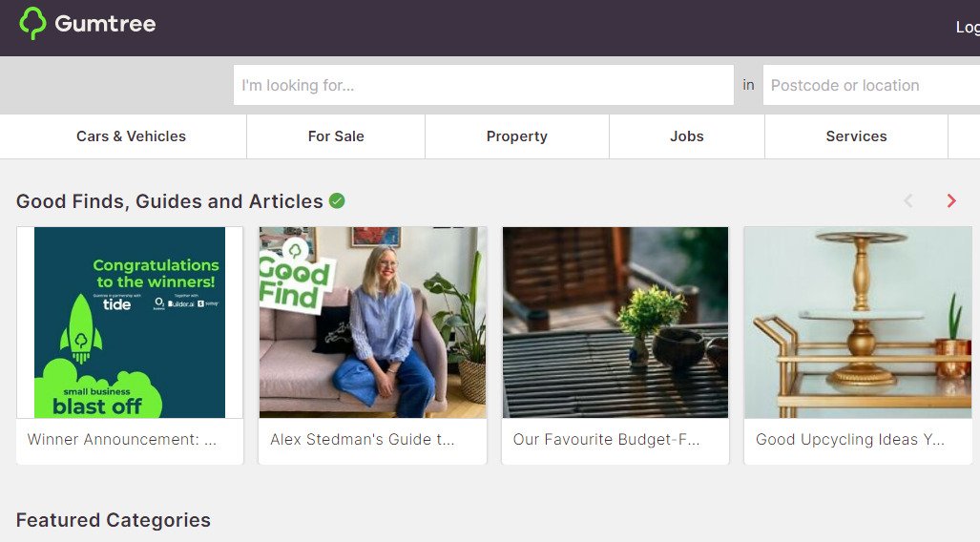Click the Postcode or location field

coord(871,85)
